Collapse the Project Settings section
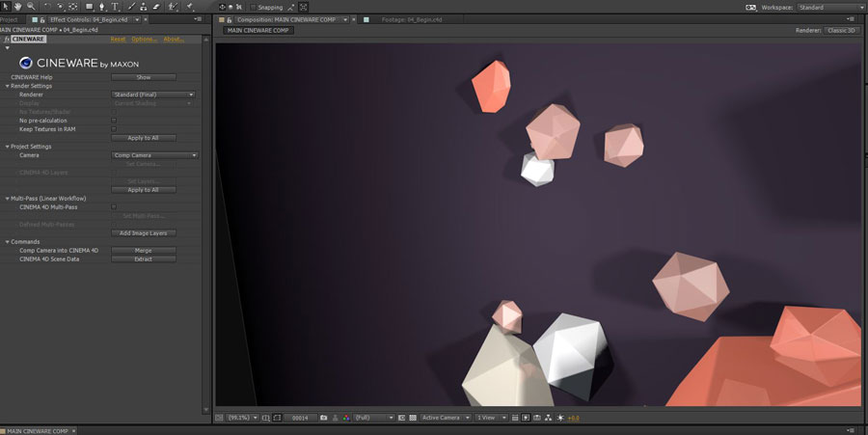868x435 pixels. coord(7,147)
